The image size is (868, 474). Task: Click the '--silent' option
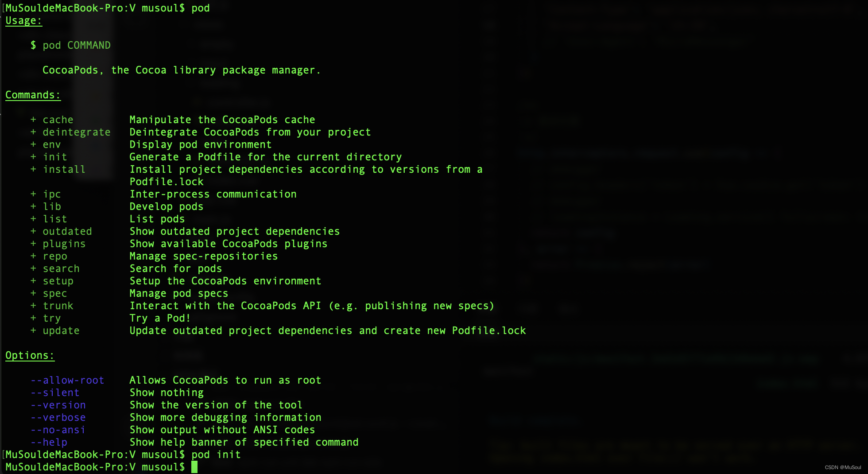point(55,392)
